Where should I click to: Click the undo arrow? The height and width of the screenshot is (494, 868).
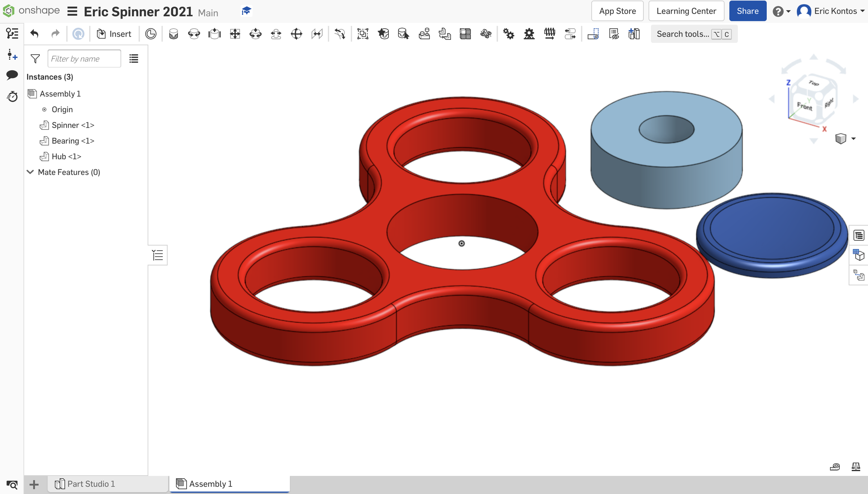click(34, 34)
